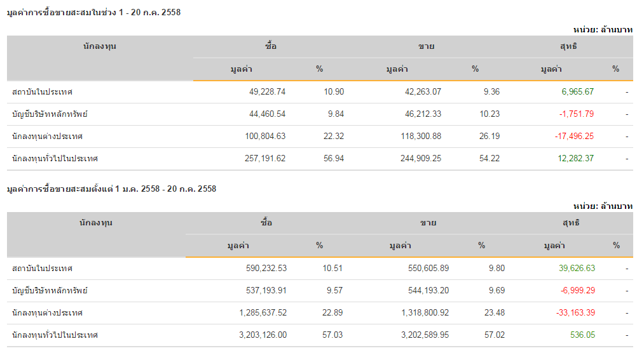Click the heading มูลค่าการซื้อขายสะสมในช่วง 1 - 20 ก.ค. 2558
644x353 pixels.
pyautogui.click(x=93, y=13)
